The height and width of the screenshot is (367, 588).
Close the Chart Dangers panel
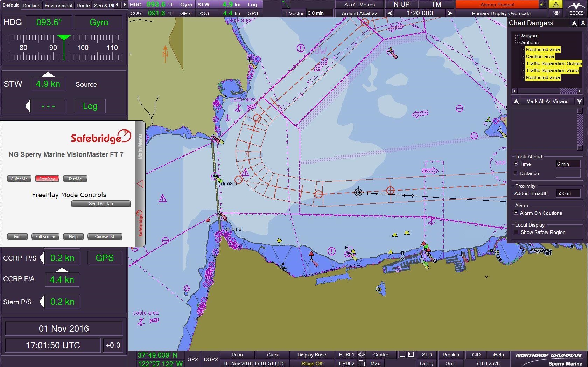[583, 23]
